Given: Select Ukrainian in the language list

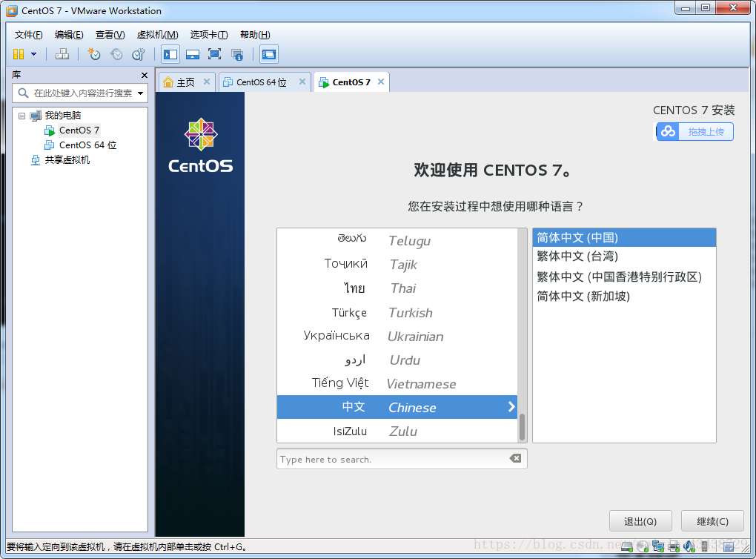Looking at the screenshot, I should coord(397,336).
